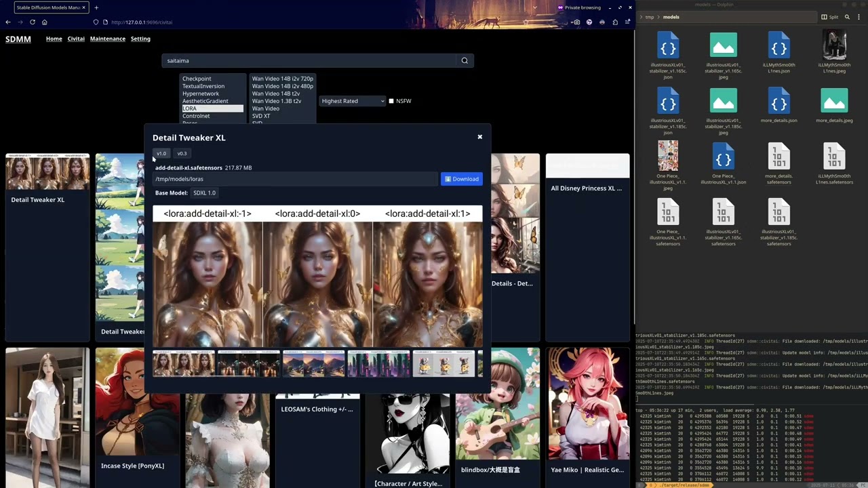Viewport: 868px width, 488px height.
Task: Select illustriousXLv01_stabilizer_v1.165c.jpeg file icon
Action: click(724, 45)
